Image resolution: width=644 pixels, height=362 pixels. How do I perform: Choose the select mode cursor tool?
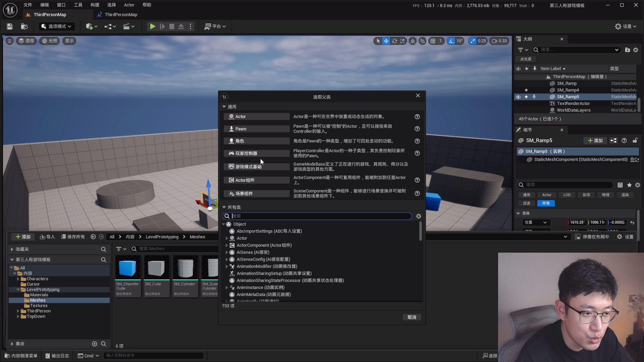378,41
